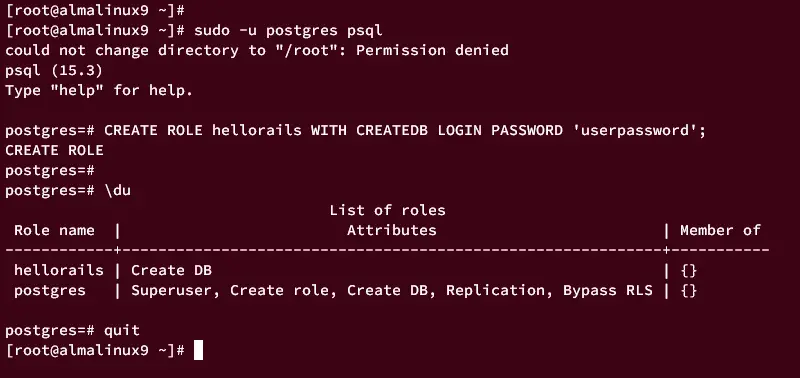Click the 'Role name' column header
The width and height of the screenshot is (800, 378).
click(x=54, y=231)
